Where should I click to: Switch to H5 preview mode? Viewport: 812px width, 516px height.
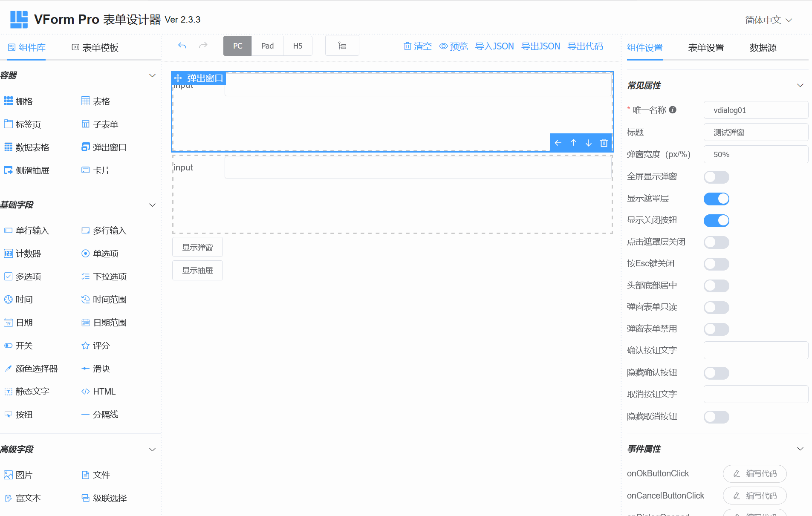(298, 46)
